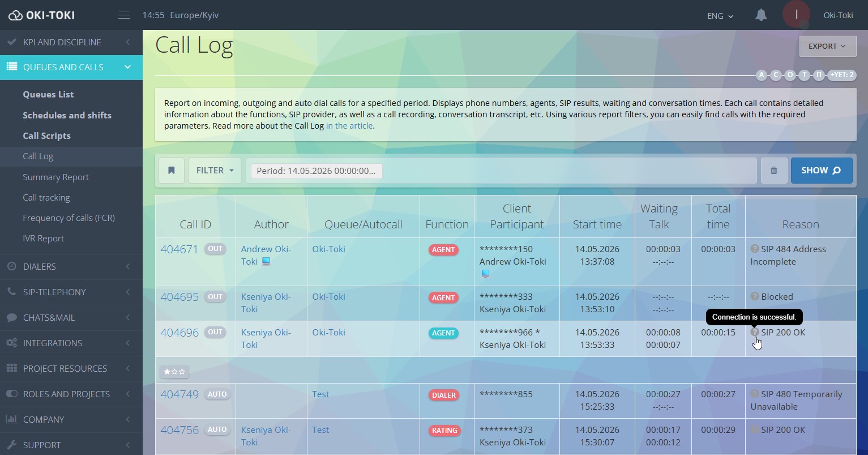This screenshot has height=455, width=868.
Task: Click the Period filter chip
Action: [317, 171]
